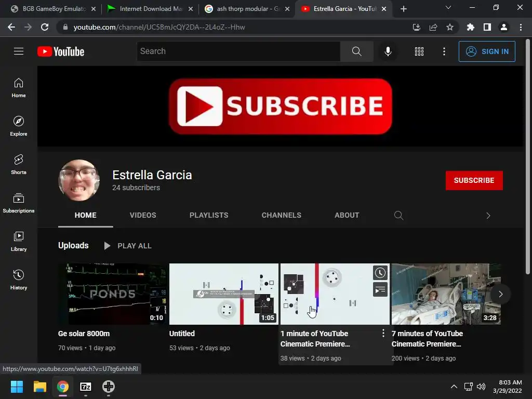532x399 pixels.
Task: Open Library in sidebar
Action: coord(19,241)
